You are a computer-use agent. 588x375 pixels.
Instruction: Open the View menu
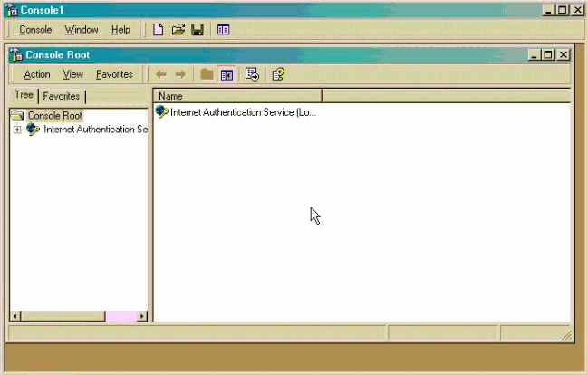(x=72, y=74)
